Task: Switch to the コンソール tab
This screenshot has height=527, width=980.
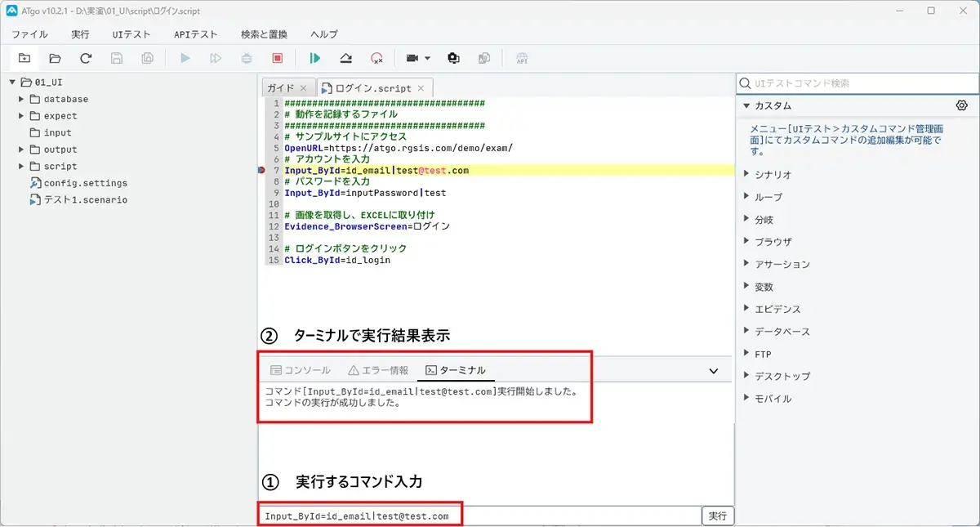Action: coord(300,370)
